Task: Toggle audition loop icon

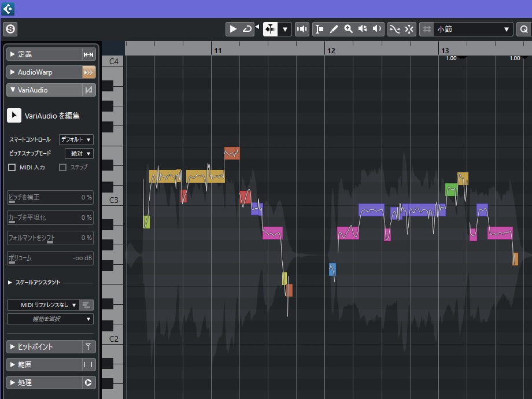Action: (x=247, y=29)
